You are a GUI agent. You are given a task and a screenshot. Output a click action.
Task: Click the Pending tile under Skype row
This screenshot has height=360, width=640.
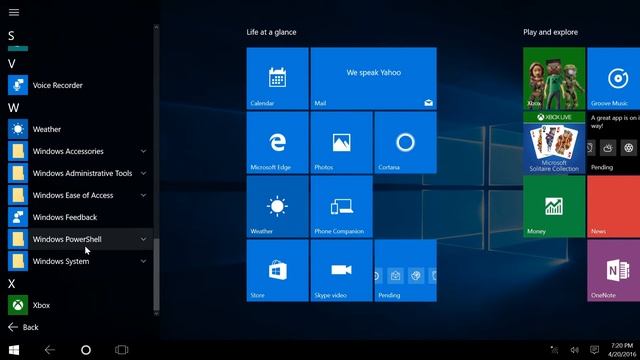pos(406,271)
